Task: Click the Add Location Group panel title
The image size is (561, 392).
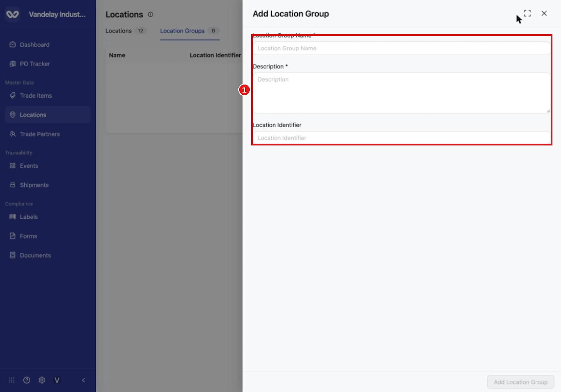Action: click(291, 14)
